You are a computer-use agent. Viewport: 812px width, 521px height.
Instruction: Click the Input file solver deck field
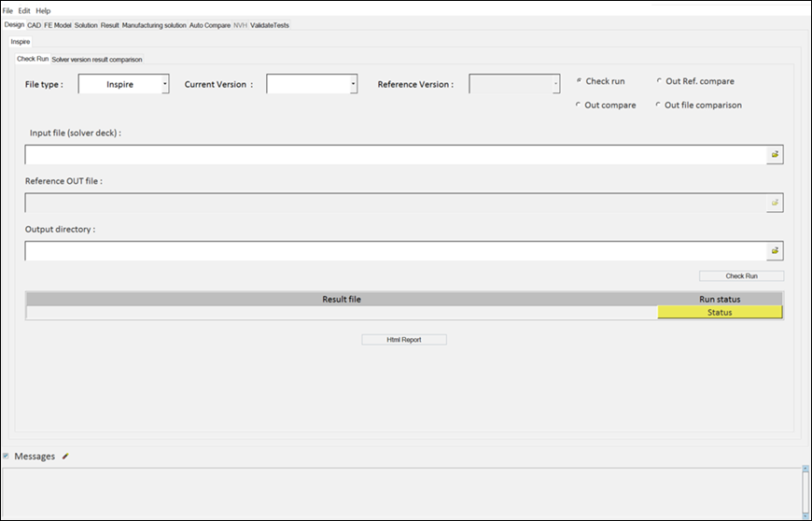click(396, 154)
